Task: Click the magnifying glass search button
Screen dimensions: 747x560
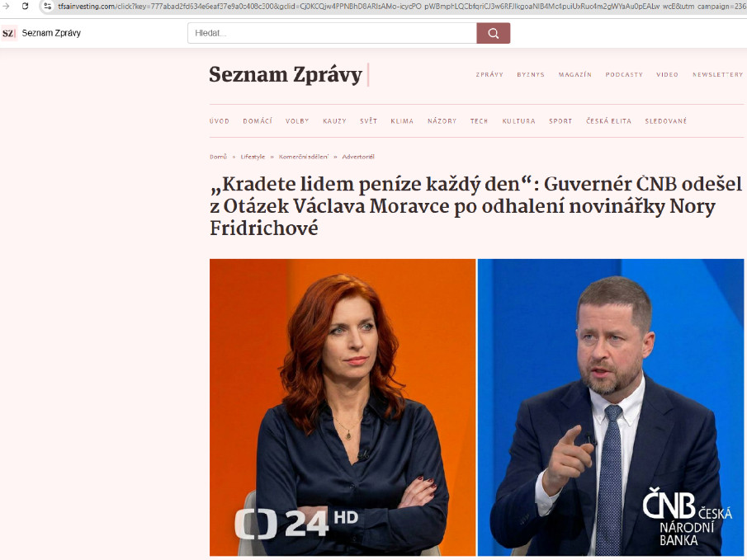Action: pos(493,33)
